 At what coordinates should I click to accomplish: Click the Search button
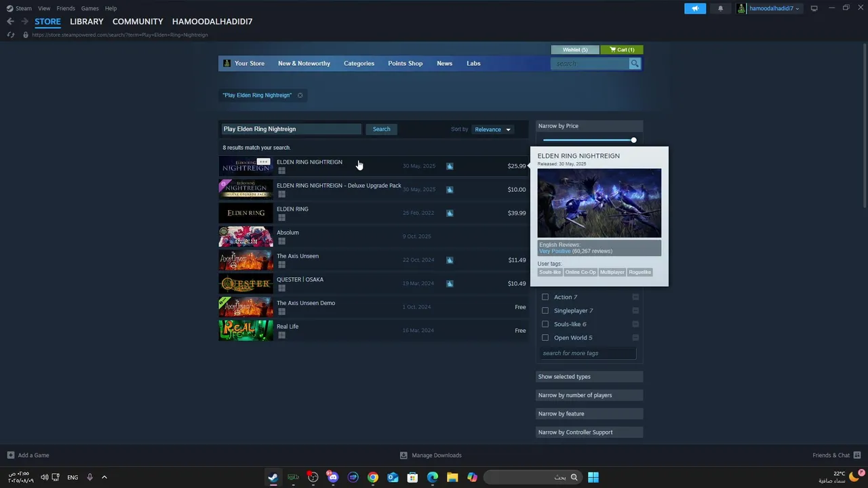(x=381, y=129)
